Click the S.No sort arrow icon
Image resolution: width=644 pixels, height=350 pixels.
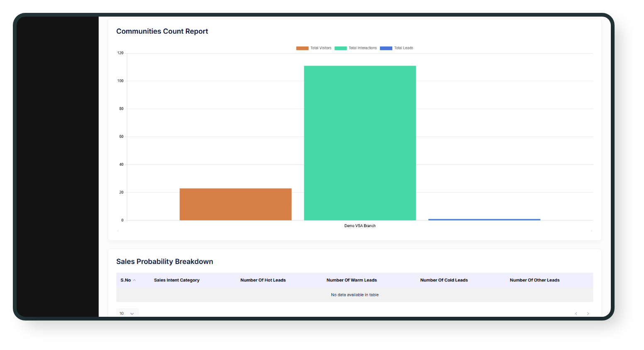click(x=134, y=280)
